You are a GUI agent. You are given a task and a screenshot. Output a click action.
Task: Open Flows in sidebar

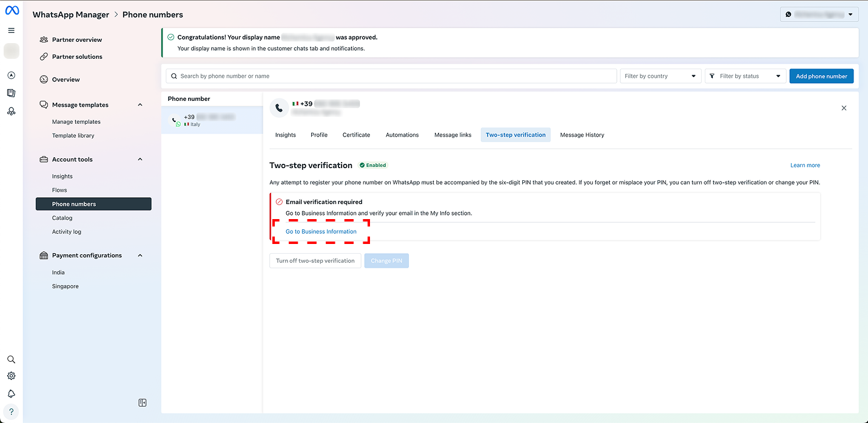tap(59, 191)
